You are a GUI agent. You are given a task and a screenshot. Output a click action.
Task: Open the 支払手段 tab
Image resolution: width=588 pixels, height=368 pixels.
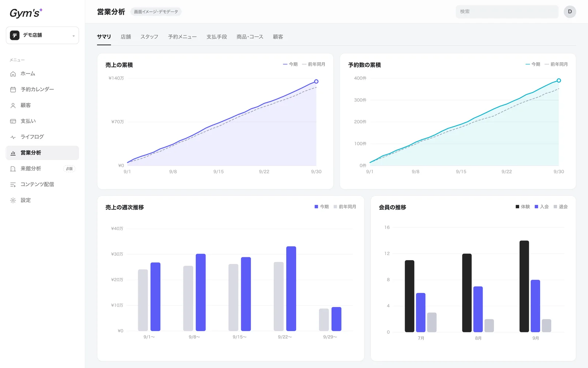tap(217, 37)
